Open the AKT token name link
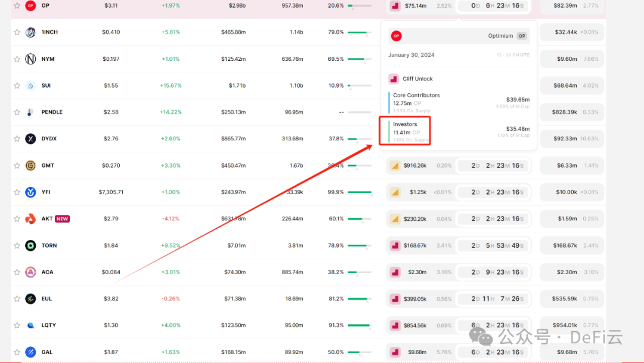644x363 pixels. (x=47, y=219)
